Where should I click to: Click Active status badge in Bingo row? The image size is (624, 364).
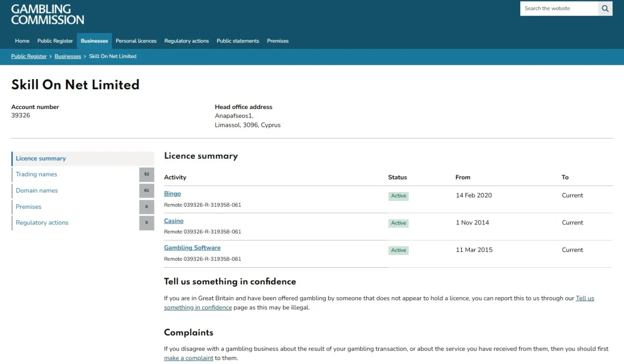tap(398, 196)
